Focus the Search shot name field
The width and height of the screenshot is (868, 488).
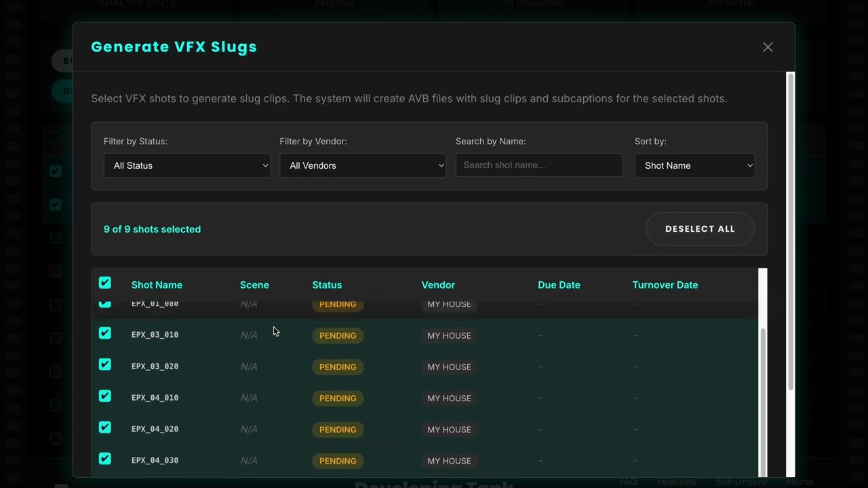(538, 165)
